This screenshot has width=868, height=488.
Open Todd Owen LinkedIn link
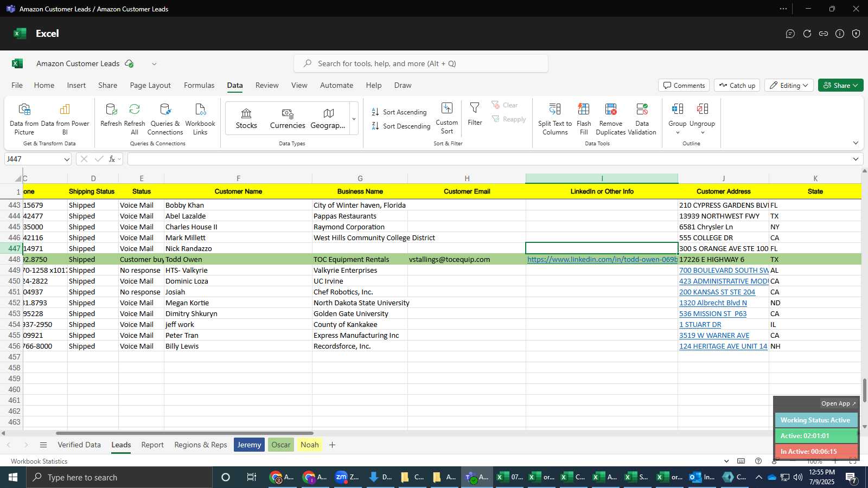[602, 260]
